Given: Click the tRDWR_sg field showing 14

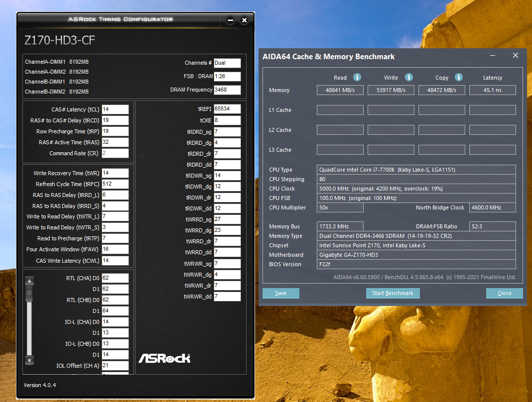Looking at the screenshot, I should point(227,176).
